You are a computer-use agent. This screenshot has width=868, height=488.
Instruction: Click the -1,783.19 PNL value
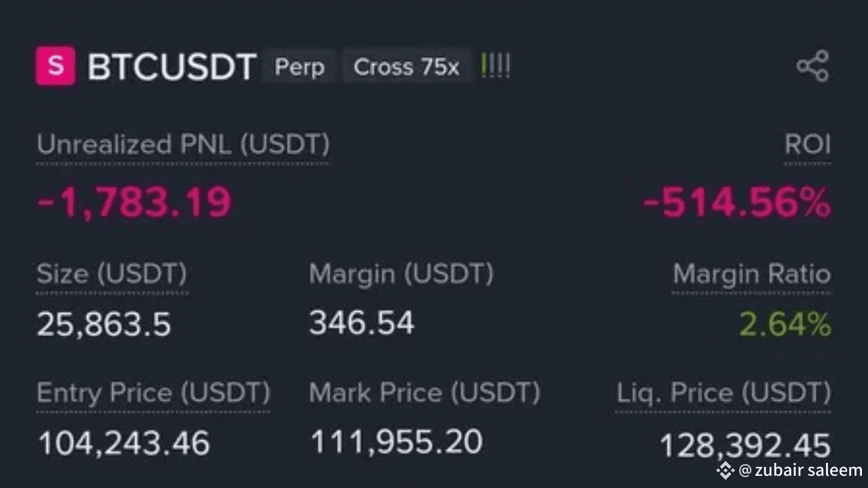[134, 202]
